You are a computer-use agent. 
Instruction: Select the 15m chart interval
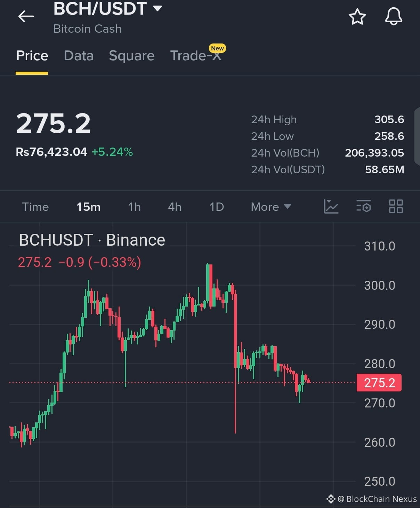click(88, 207)
